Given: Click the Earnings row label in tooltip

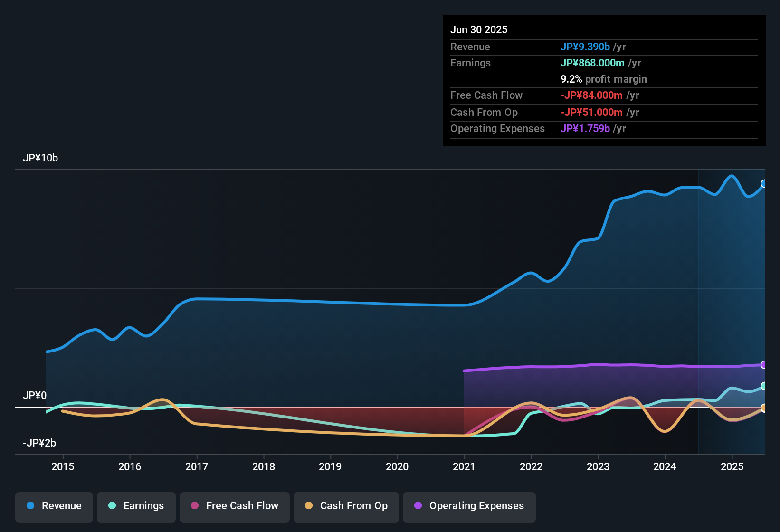Looking at the screenshot, I should 470,63.
